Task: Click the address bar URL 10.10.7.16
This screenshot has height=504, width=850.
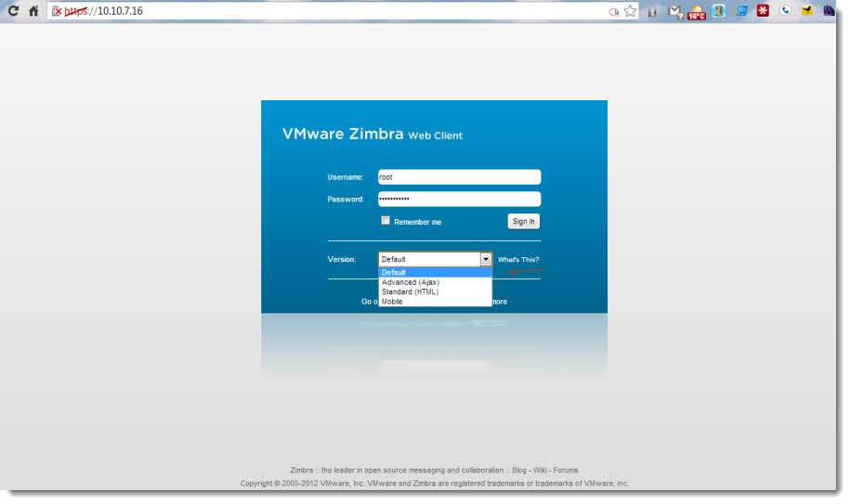Action: click(120, 11)
